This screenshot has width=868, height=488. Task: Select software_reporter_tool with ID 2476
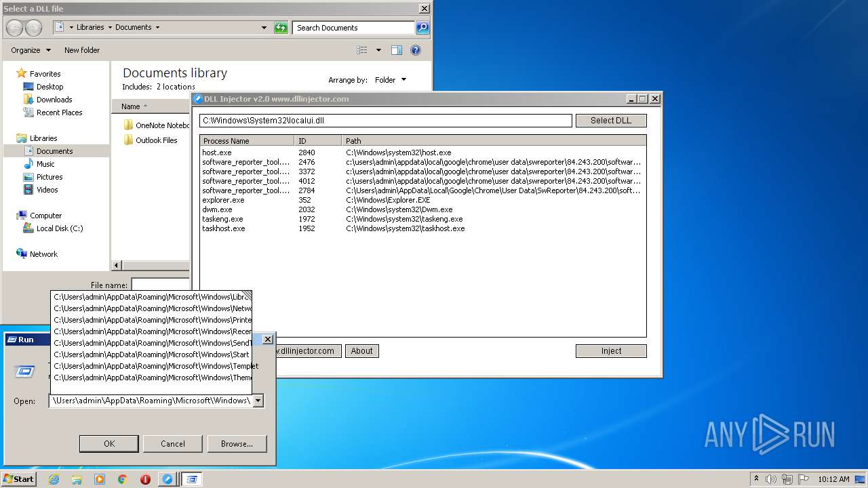(x=423, y=162)
